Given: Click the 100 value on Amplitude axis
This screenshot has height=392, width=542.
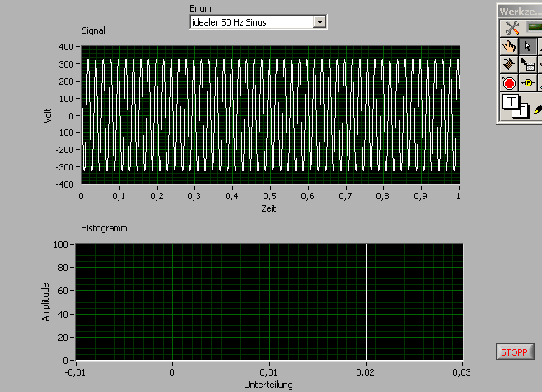Looking at the screenshot, I should coord(60,245).
